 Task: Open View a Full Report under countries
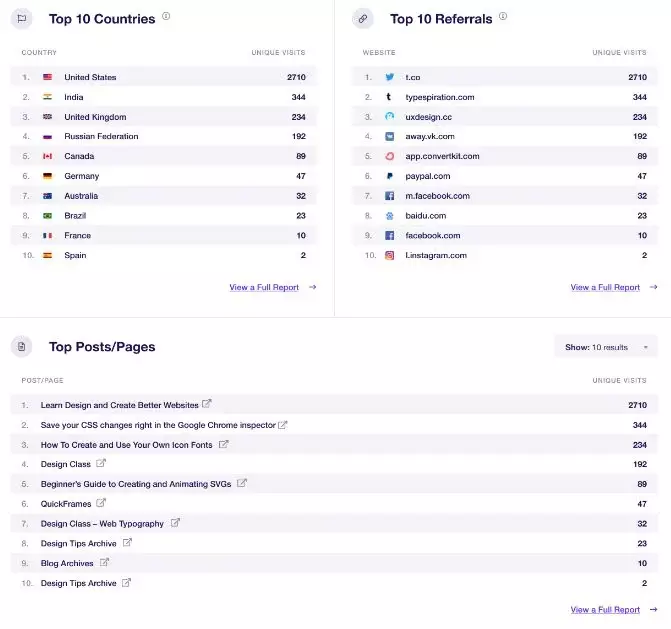coord(264,287)
